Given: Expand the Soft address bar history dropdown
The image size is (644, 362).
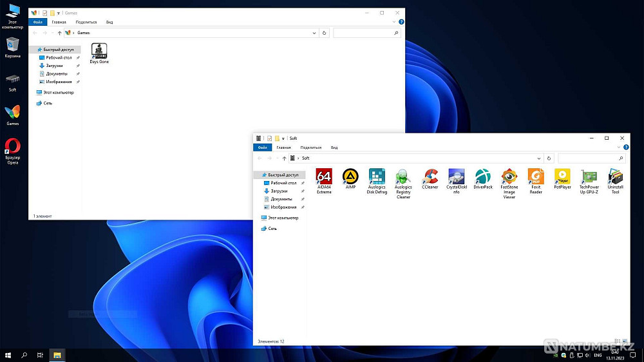Looking at the screenshot, I should coord(539,158).
